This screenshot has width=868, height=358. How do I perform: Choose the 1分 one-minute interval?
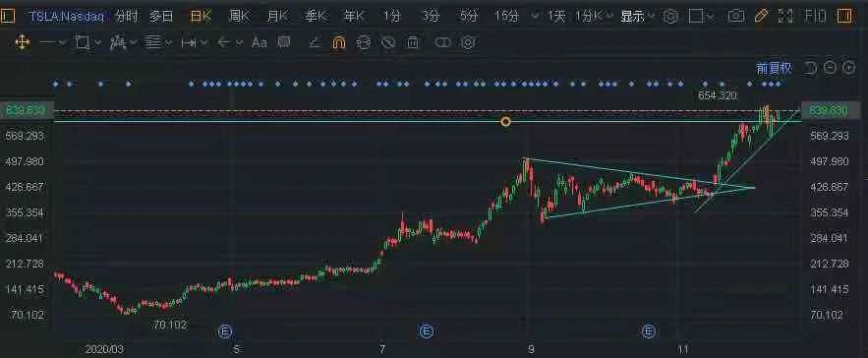(x=392, y=17)
